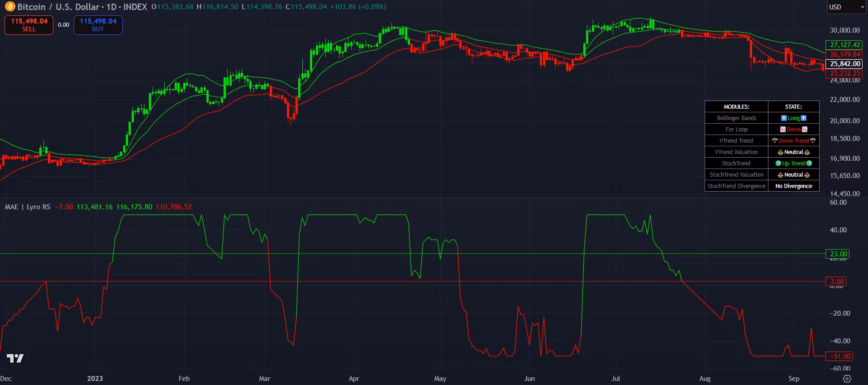Click the Up-Trend state cell

tap(793, 164)
